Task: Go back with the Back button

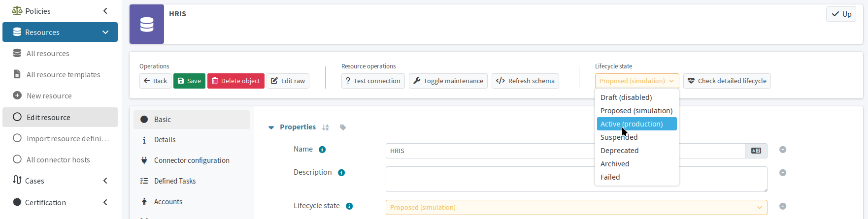Action: tap(155, 81)
